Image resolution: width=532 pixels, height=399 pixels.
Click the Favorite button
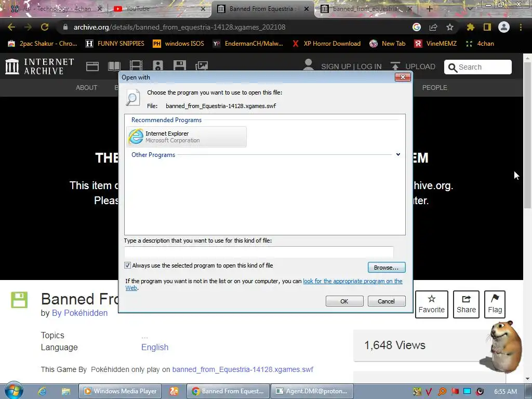[432, 304]
